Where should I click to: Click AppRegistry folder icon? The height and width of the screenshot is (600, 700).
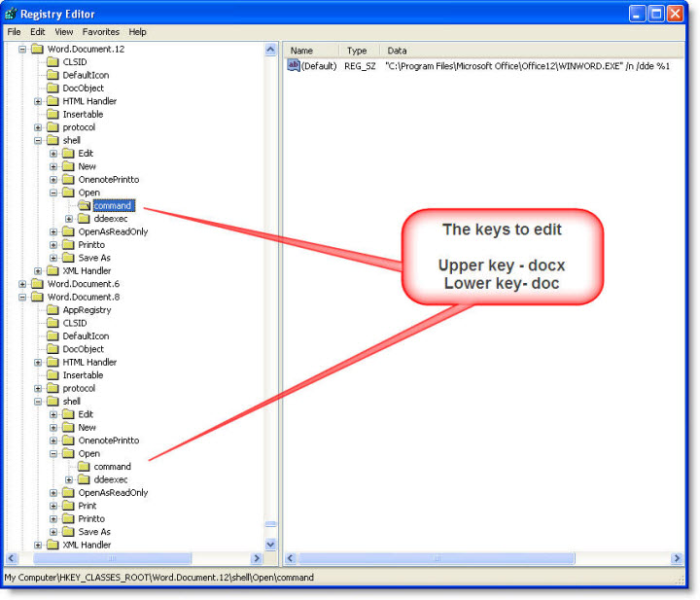pos(52,310)
